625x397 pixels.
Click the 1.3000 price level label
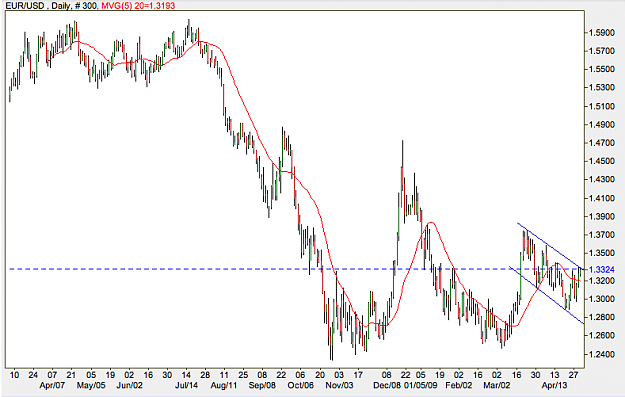point(602,299)
